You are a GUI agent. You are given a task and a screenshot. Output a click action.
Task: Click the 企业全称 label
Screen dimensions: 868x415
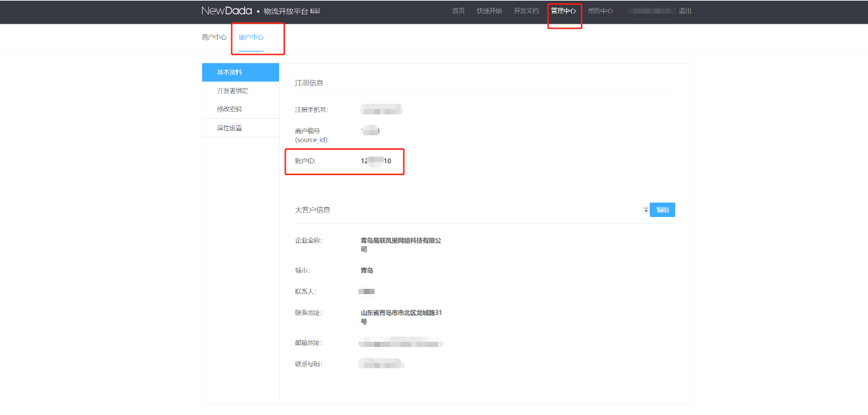click(x=309, y=241)
